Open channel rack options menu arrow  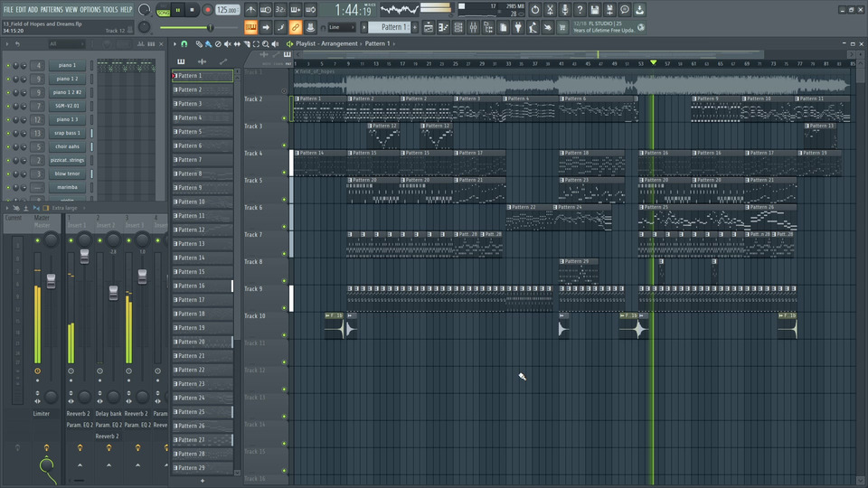pyautogui.click(x=7, y=43)
